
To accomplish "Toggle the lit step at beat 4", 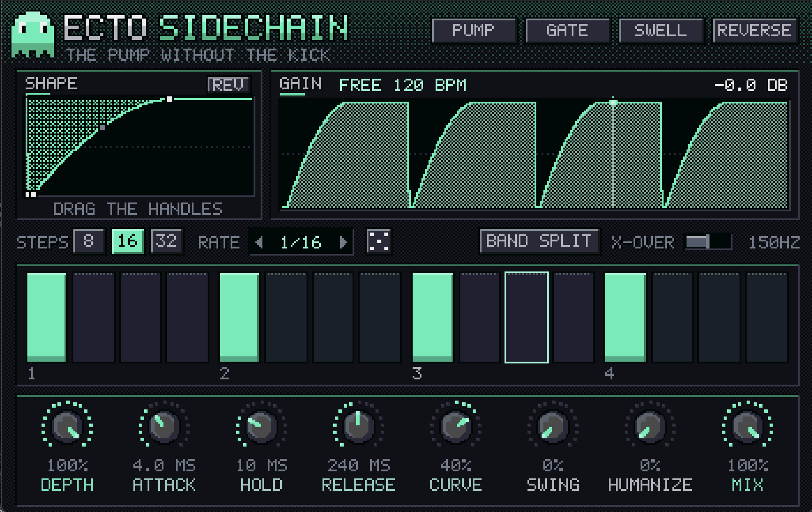I will tap(625, 317).
